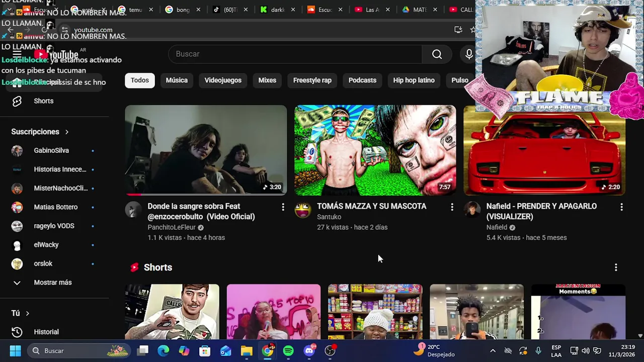Click the Nafield channel avatar beside the video

point(472,210)
